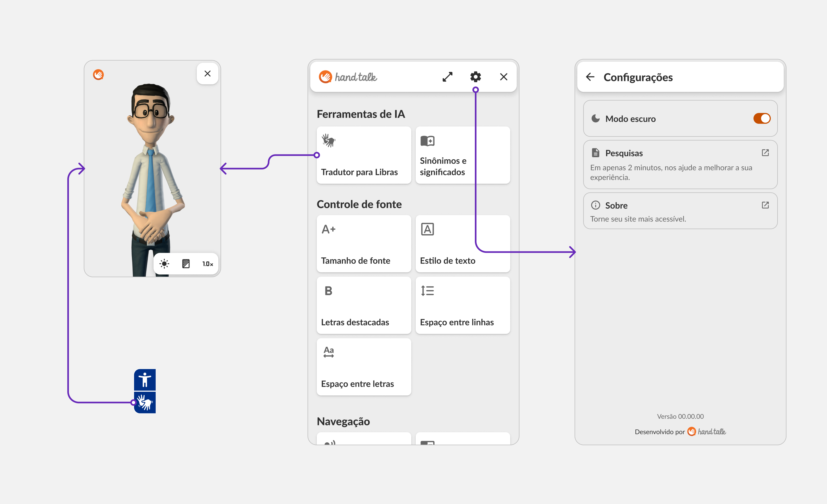Viewport: 827px width, 504px height.
Task: Click the brightness sun icon under avatar
Action: click(x=164, y=264)
